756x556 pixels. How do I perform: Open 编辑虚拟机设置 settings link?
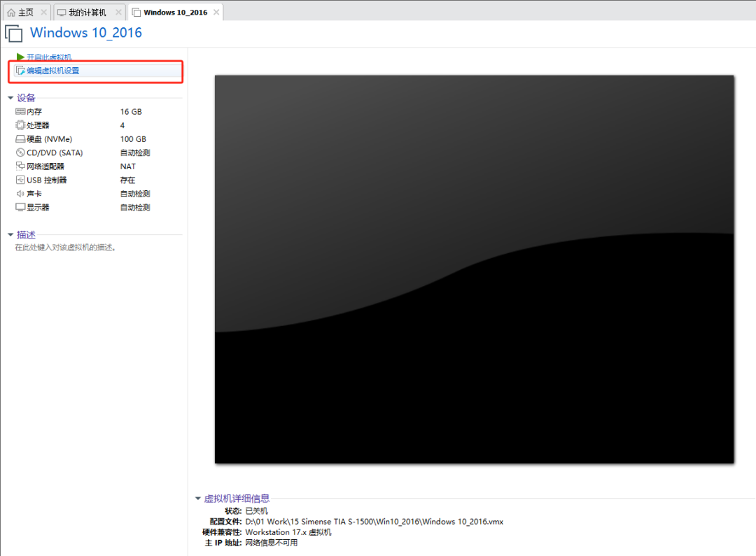53,71
